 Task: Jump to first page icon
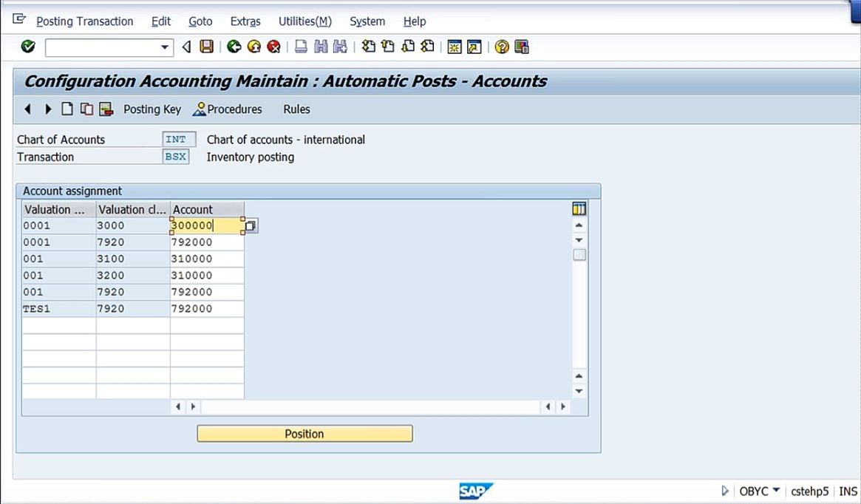[x=369, y=47]
